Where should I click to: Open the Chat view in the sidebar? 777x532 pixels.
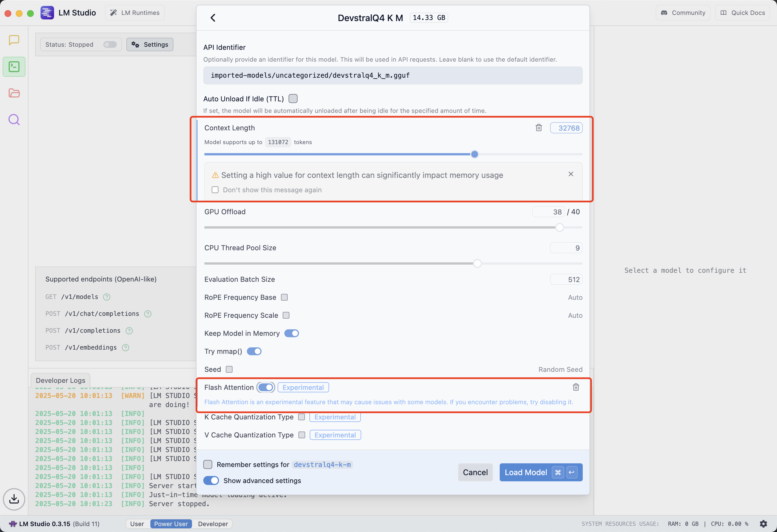pos(14,40)
